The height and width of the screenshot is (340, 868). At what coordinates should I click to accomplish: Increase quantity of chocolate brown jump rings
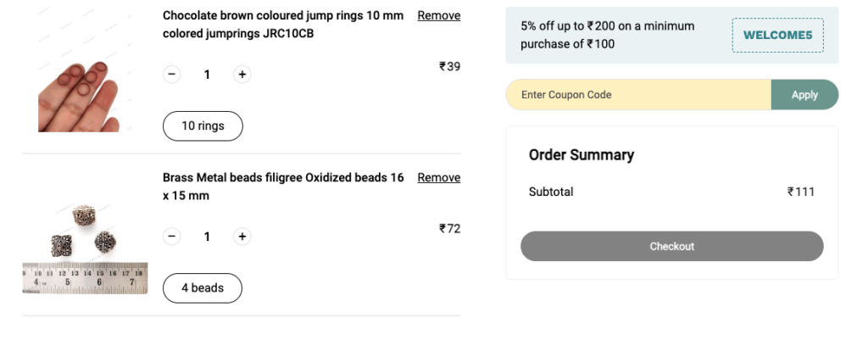click(x=242, y=75)
